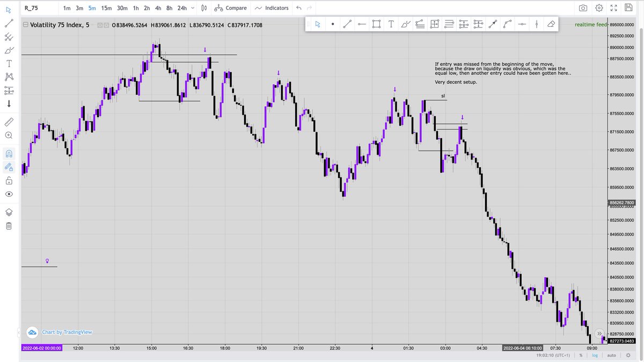Select the Eraser in the floating toolbar
Viewport: 644px width, 362px height.
pyautogui.click(x=551, y=24)
